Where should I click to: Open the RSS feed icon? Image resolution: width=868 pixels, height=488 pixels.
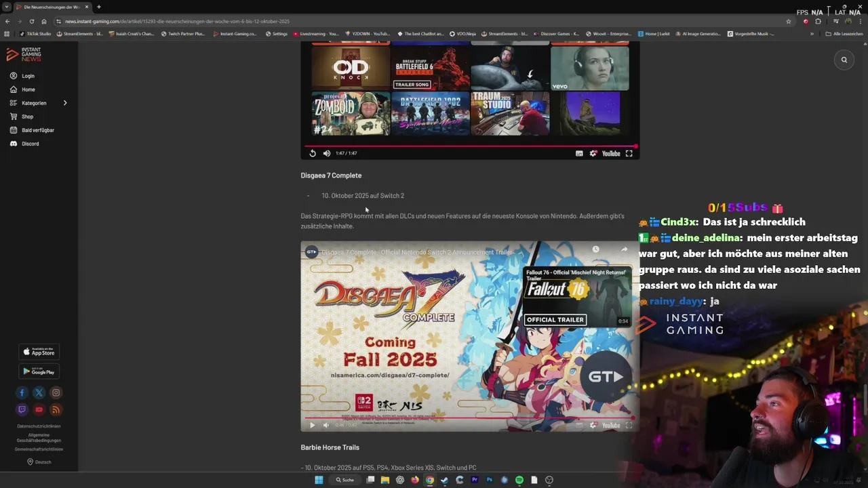[56, 409]
